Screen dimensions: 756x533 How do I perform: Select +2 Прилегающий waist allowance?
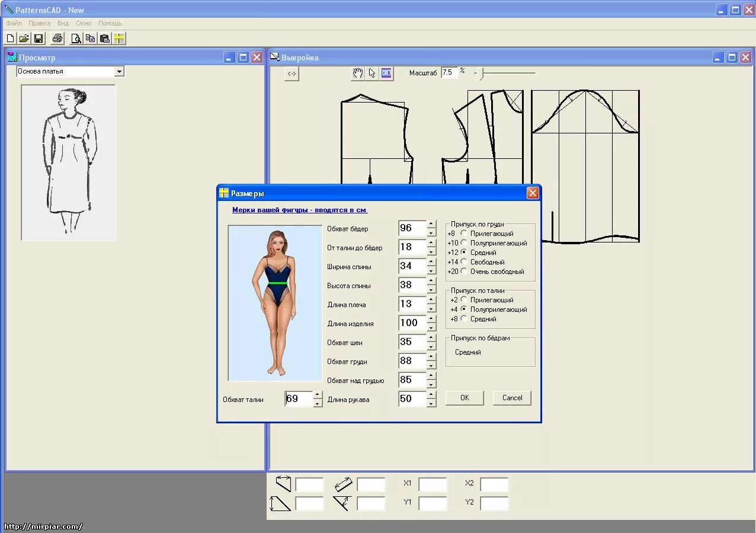coord(464,300)
